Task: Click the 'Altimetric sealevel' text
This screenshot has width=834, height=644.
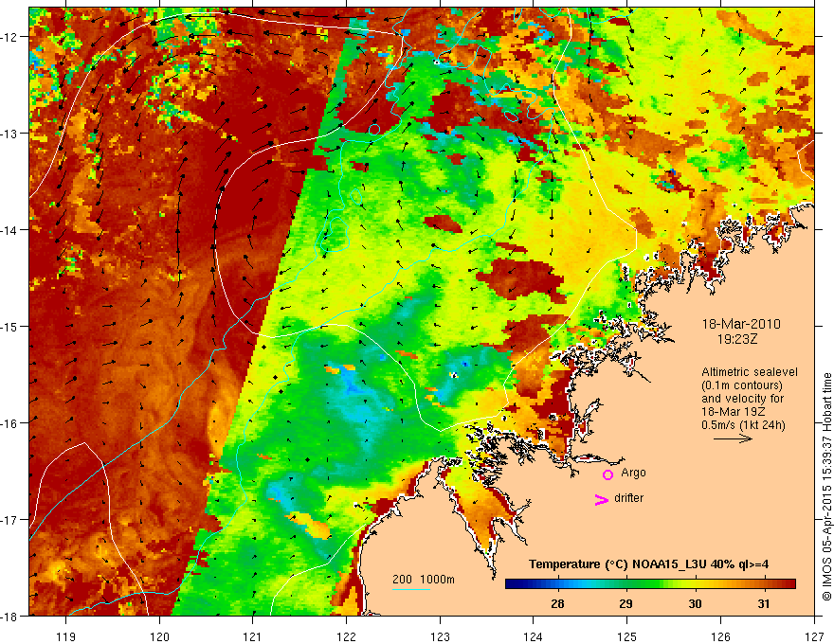Action: [x=750, y=372]
